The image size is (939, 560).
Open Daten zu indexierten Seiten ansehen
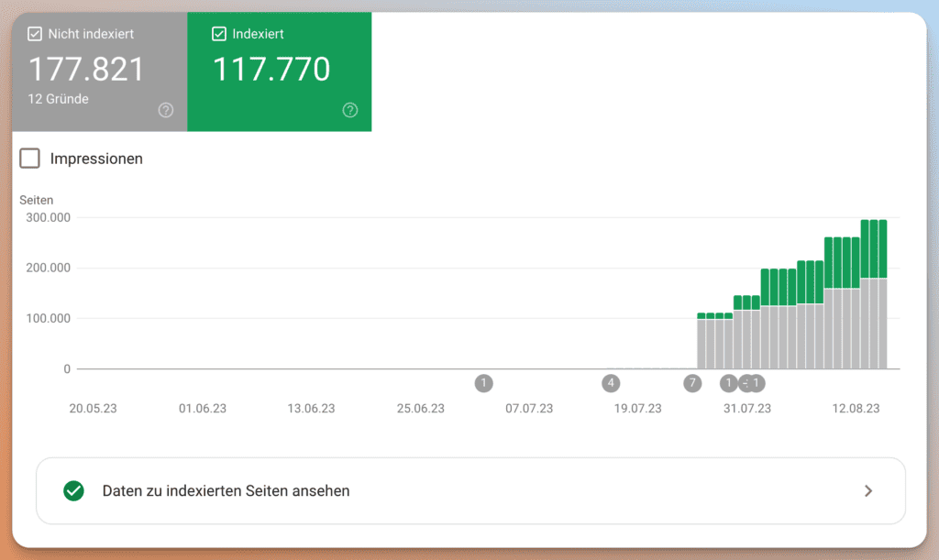[226, 490]
